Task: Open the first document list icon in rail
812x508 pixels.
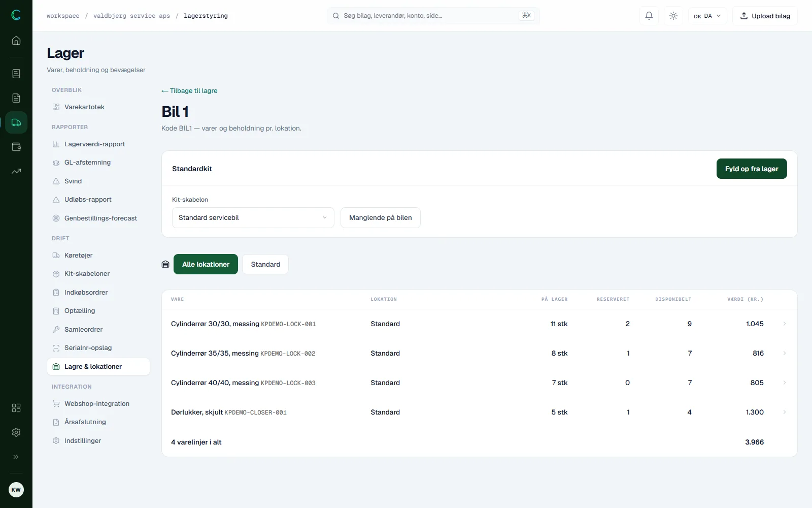Action: click(x=16, y=74)
